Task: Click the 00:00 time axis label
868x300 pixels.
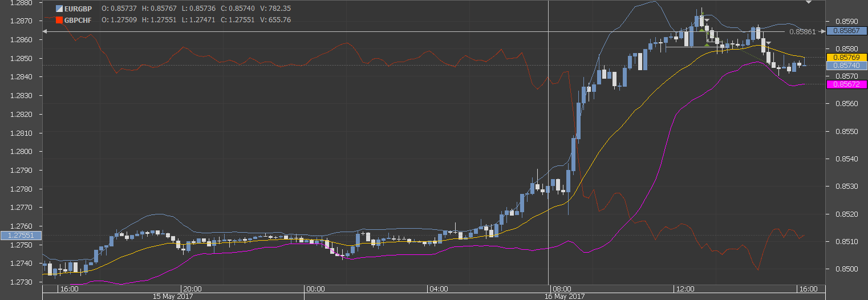Action: click(315, 289)
